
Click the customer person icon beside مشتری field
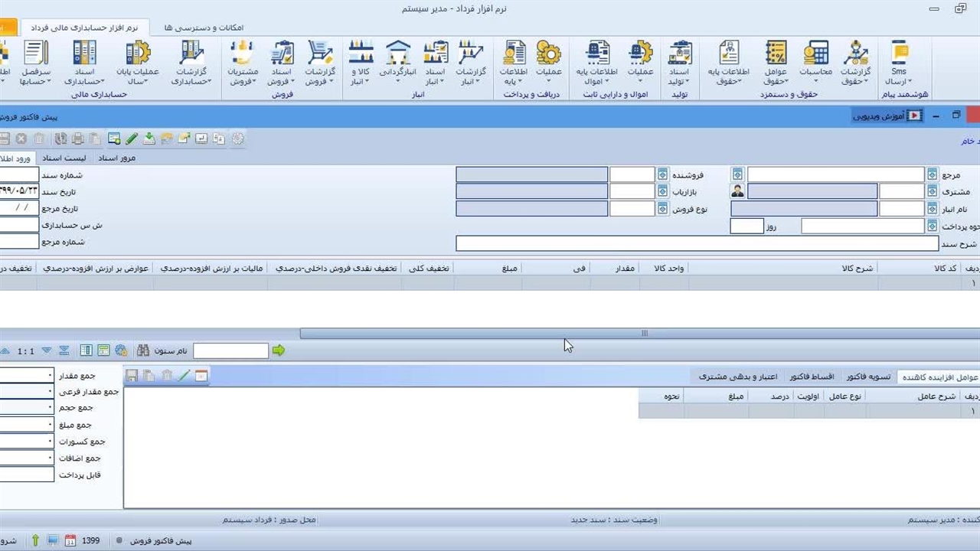pos(737,191)
